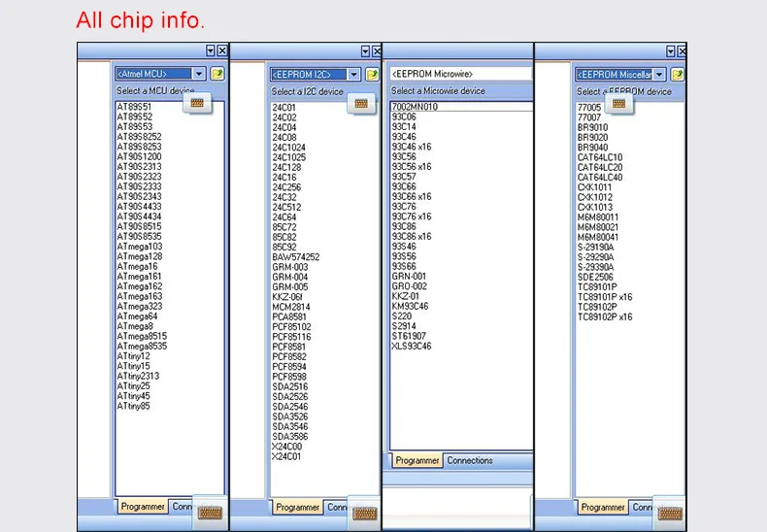Switch to Connections tab in EEPROM Miscellaneous panel
This screenshot has width=767, height=532.
pos(643,507)
